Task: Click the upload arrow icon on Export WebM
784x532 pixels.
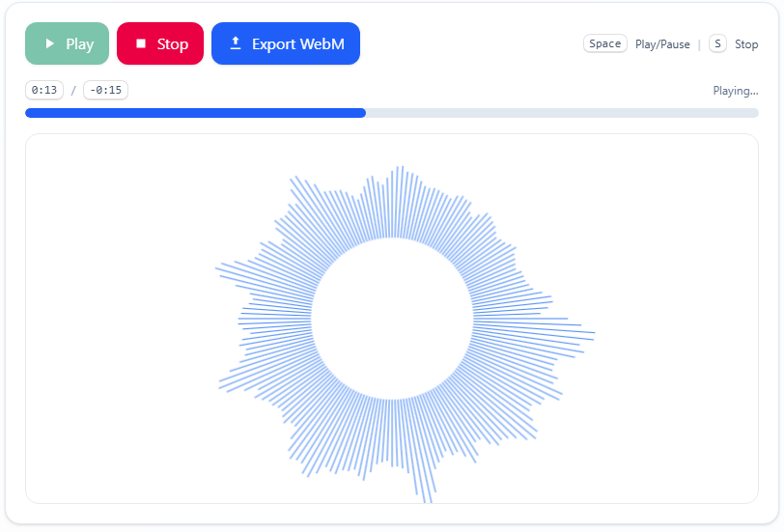Action: point(236,43)
